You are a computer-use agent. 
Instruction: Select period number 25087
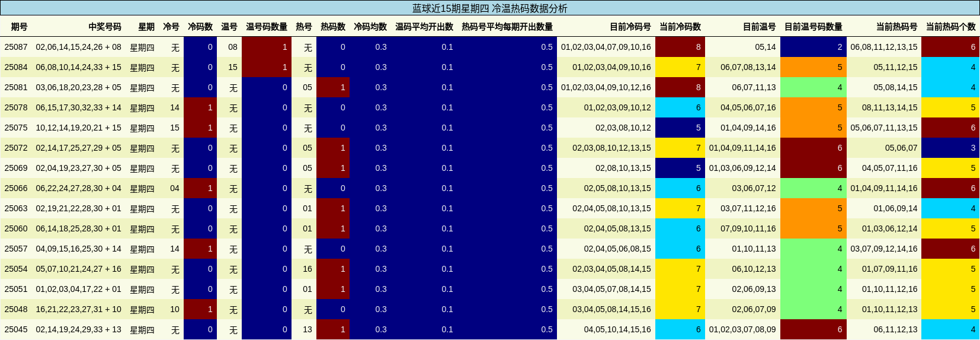click(16, 47)
